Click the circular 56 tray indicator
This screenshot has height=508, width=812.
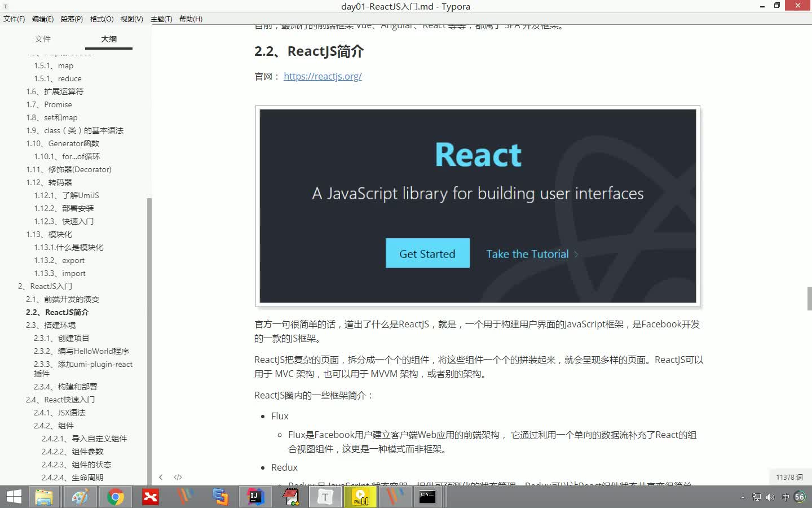[800, 497]
